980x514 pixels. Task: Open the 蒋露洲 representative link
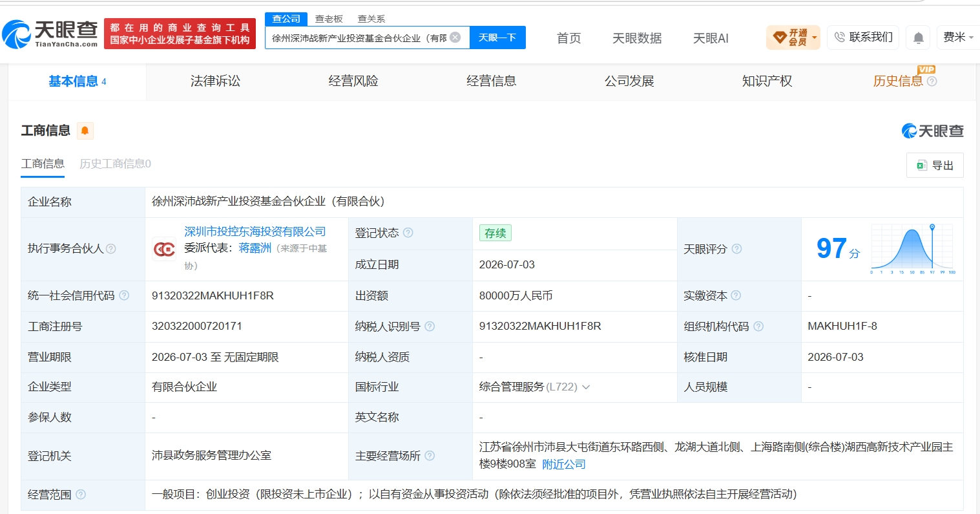pyautogui.click(x=255, y=248)
